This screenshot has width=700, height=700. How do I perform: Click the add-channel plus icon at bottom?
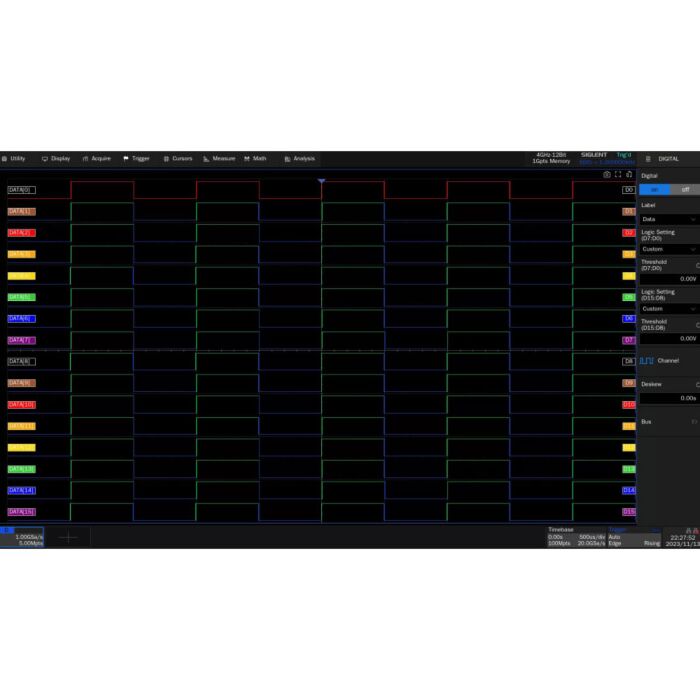67,538
